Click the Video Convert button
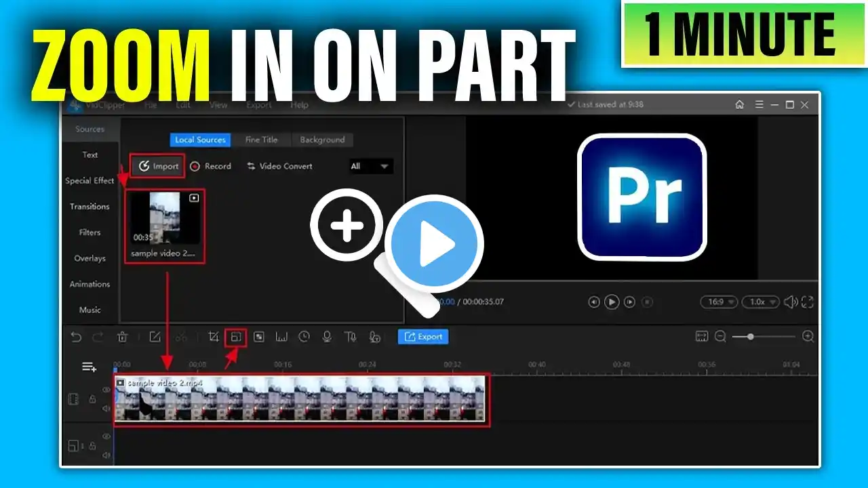This screenshot has height=488, width=868. 279,166
